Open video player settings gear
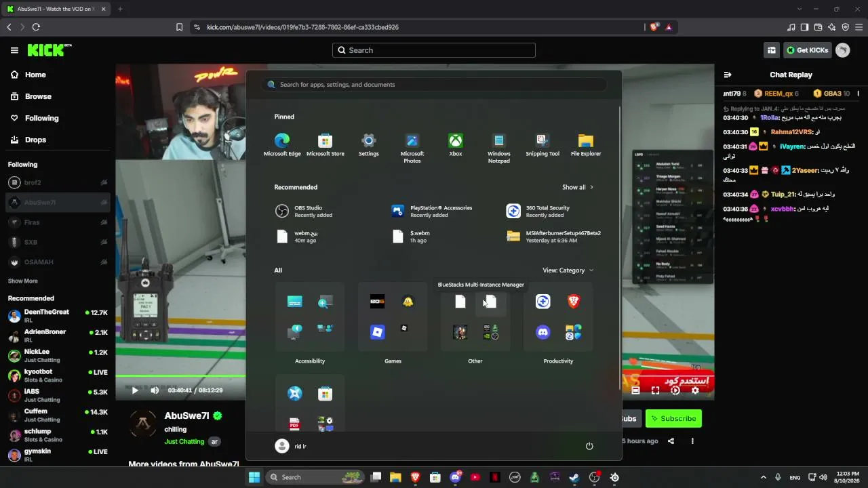The width and height of the screenshot is (868, 488). (x=695, y=390)
